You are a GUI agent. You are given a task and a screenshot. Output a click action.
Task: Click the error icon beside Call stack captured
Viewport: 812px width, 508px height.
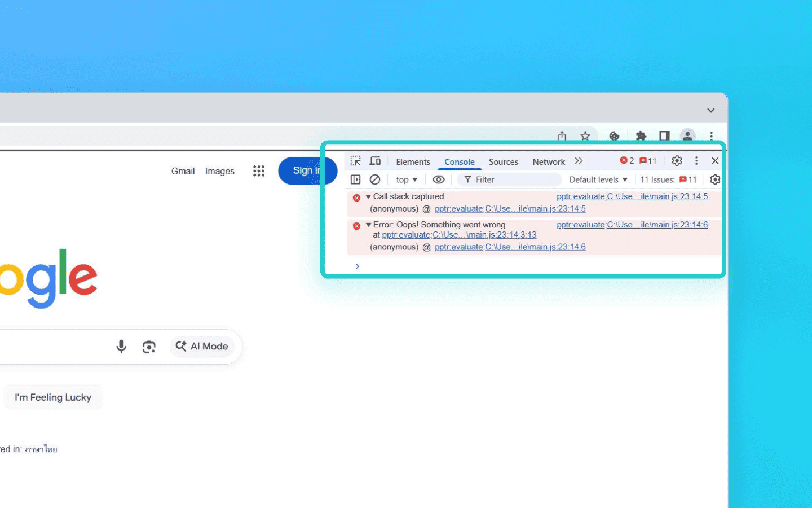(356, 198)
